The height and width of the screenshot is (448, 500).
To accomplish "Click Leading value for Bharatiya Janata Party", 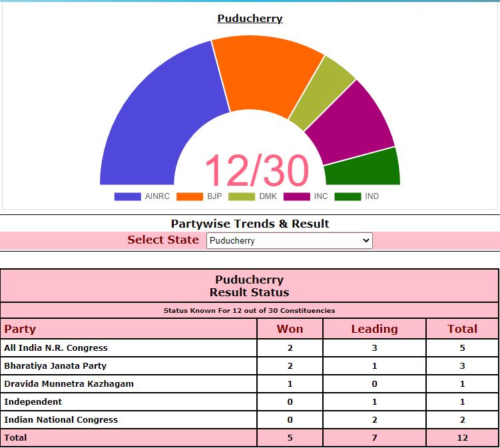I will tap(374, 365).
